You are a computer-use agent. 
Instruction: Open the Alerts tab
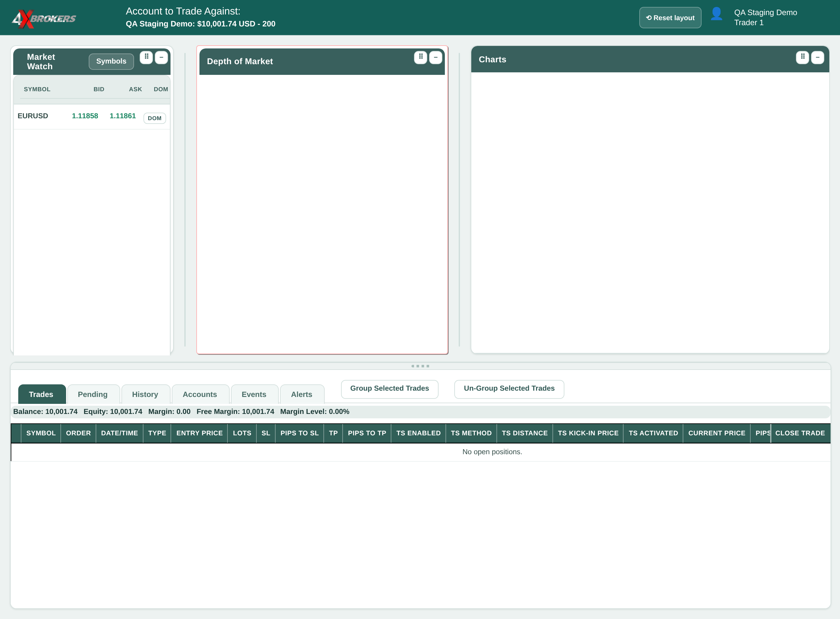point(302,394)
